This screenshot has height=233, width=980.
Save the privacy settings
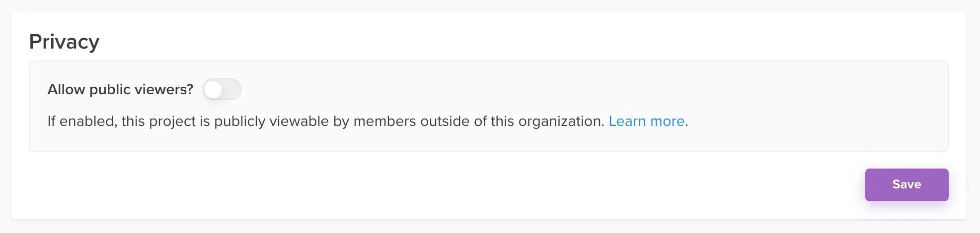pyautogui.click(x=906, y=184)
